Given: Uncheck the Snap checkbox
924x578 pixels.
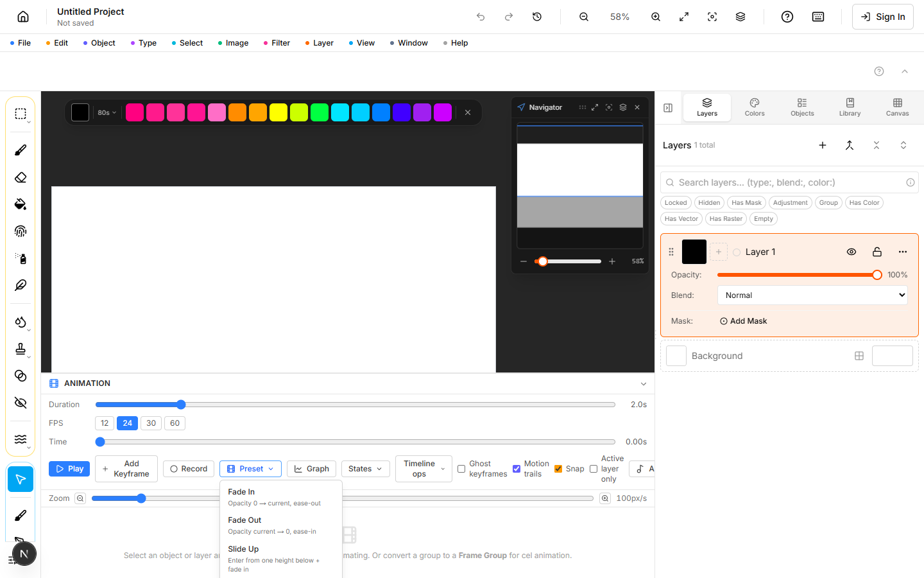Looking at the screenshot, I should click(x=558, y=469).
